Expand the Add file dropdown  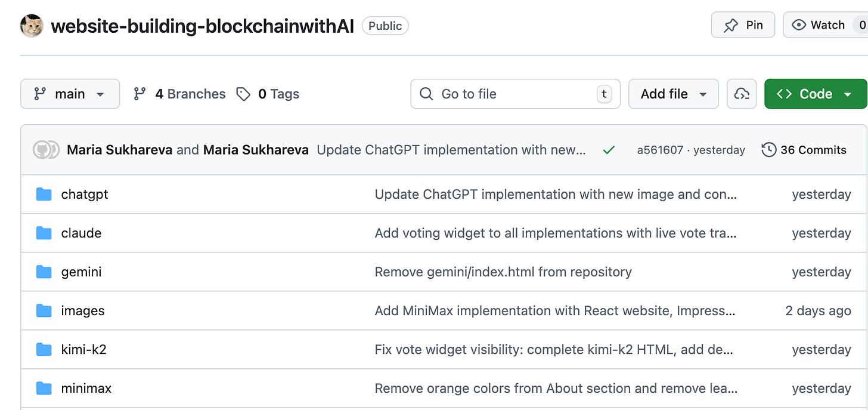(673, 94)
